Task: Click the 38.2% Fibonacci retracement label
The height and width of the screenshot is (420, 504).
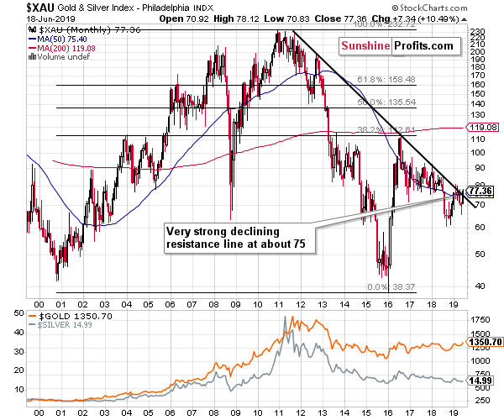Action: tap(364, 130)
